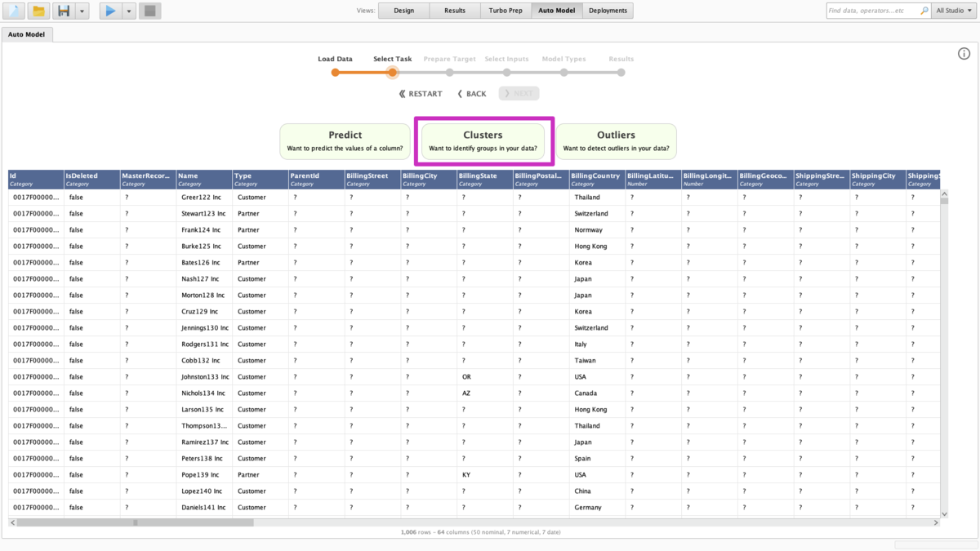
Task: Open the info icon in the top-right corner of the panel
Action: (964, 54)
